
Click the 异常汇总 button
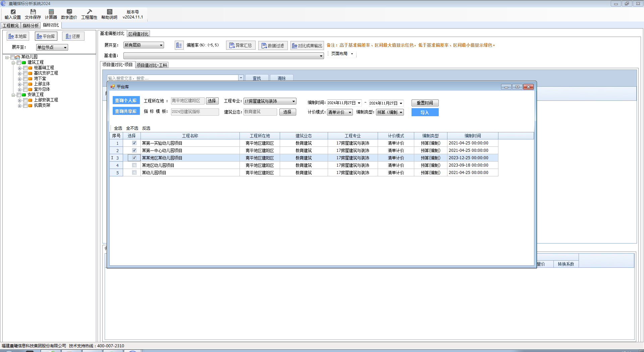click(x=240, y=45)
